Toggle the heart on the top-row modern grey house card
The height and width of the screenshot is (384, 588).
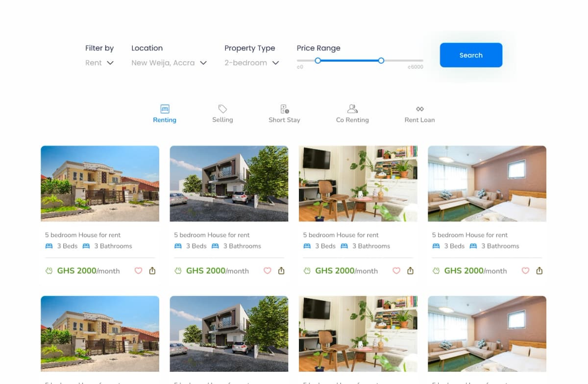point(268,270)
